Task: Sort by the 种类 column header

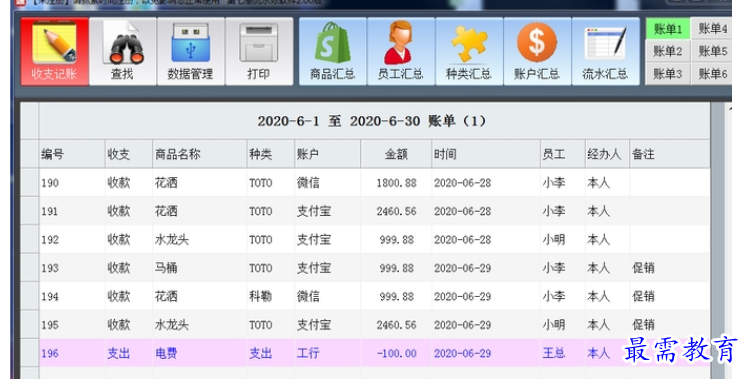Action: (x=270, y=154)
